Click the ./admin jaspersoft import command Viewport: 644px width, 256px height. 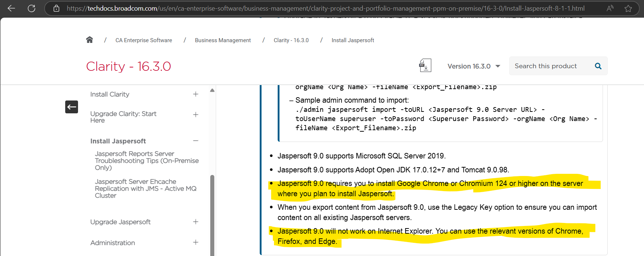446,119
